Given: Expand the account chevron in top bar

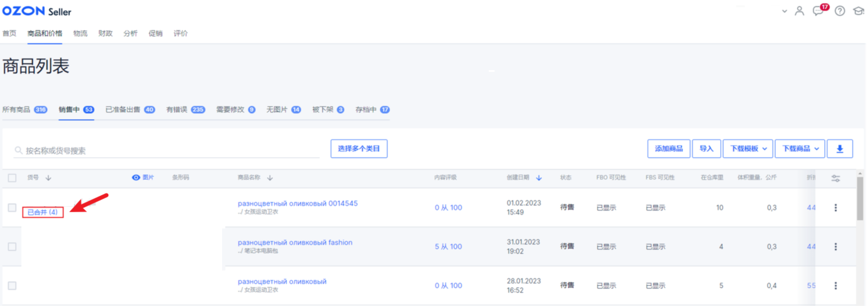Looking at the screenshot, I should 785,11.
